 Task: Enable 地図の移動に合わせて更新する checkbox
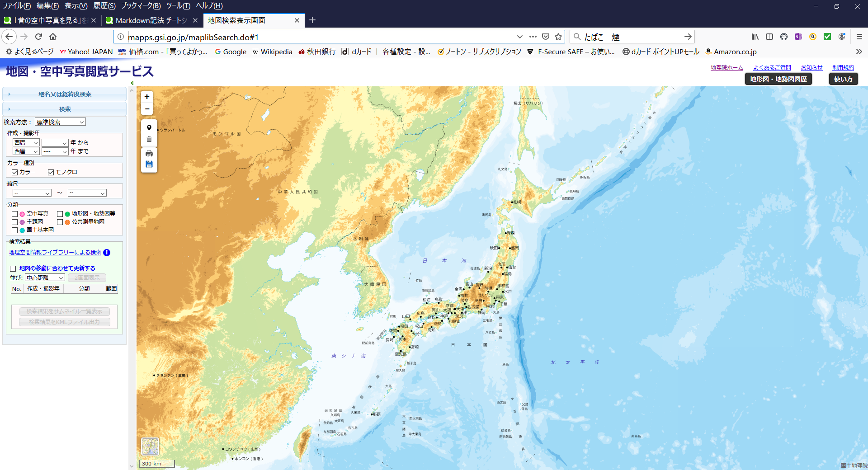point(13,268)
